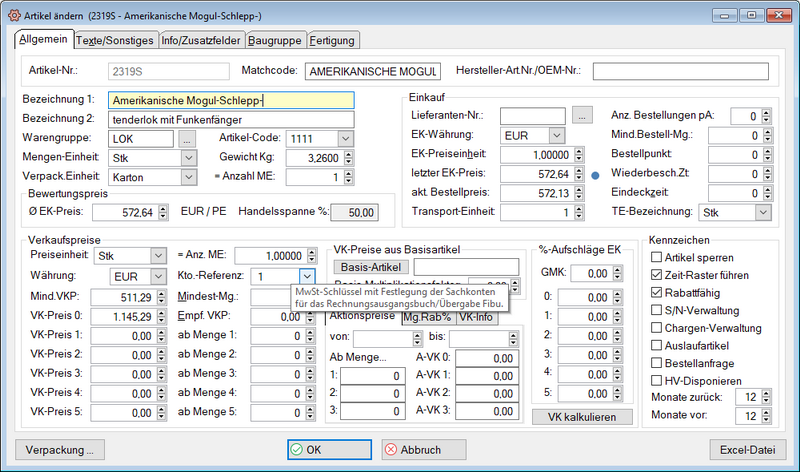Tick the Auslaufartikel checkbox
This screenshot has width=800, height=472.
click(x=657, y=345)
